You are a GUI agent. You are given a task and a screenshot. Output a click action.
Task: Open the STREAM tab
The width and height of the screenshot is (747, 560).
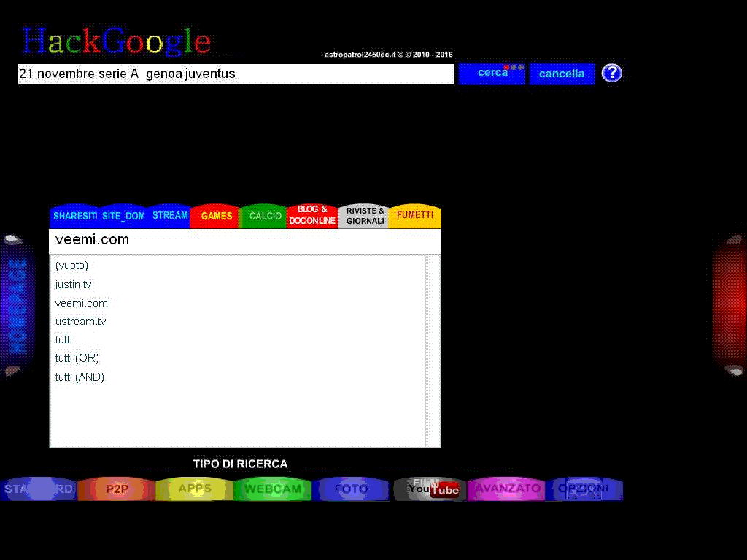click(x=169, y=216)
